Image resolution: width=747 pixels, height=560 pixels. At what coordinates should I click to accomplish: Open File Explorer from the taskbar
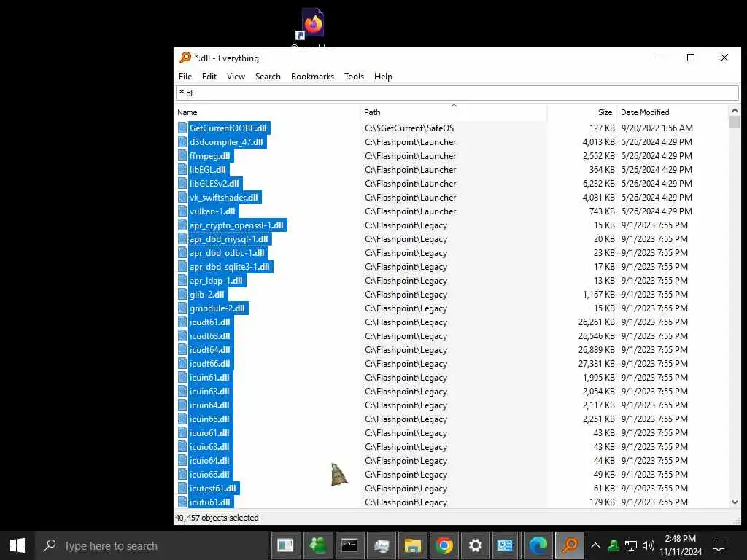413,545
